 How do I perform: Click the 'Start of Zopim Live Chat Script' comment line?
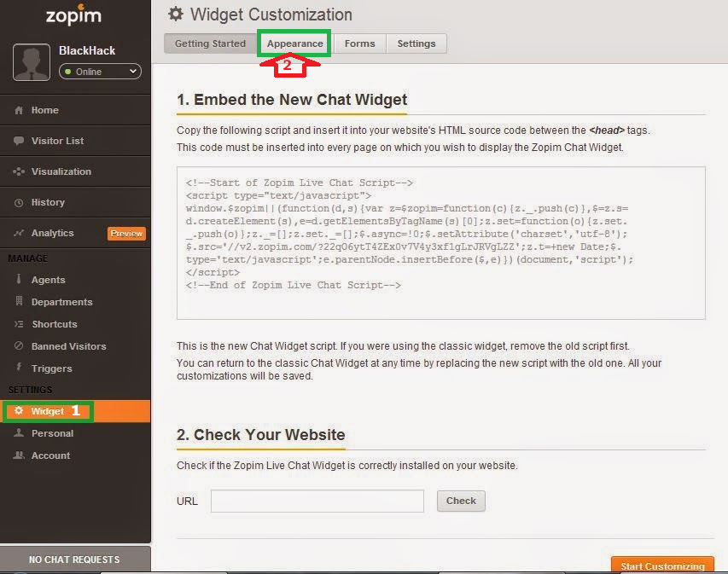[x=299, y=183]
